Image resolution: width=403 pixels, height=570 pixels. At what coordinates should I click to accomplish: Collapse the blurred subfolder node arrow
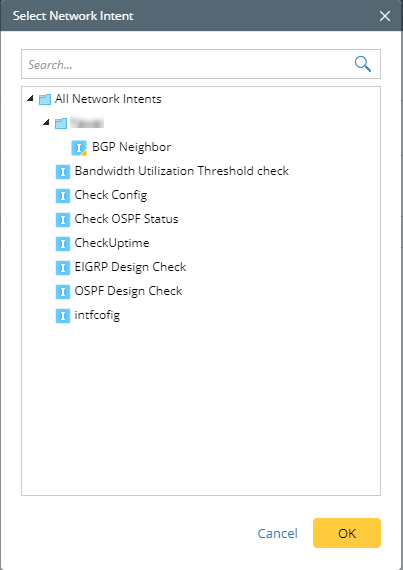click(x=46, y=123)
